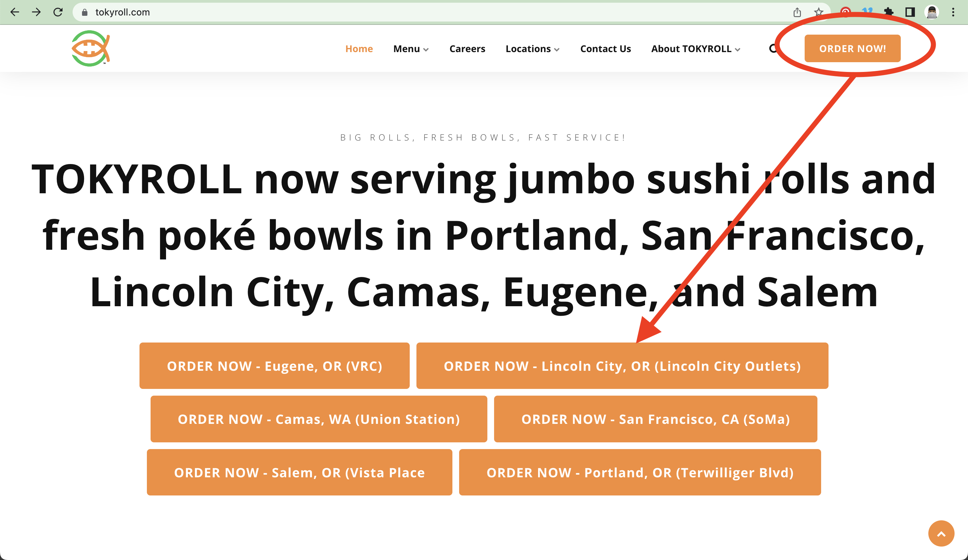Expand the About TOKYROLL dropdown

[695, 49]
